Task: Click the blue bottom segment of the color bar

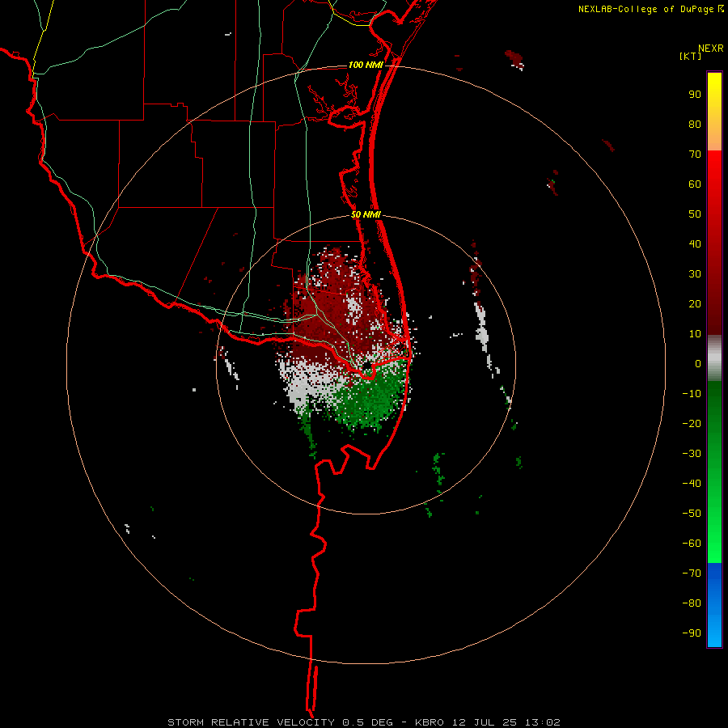Action: pyautogui.click(x=714, y=605)
